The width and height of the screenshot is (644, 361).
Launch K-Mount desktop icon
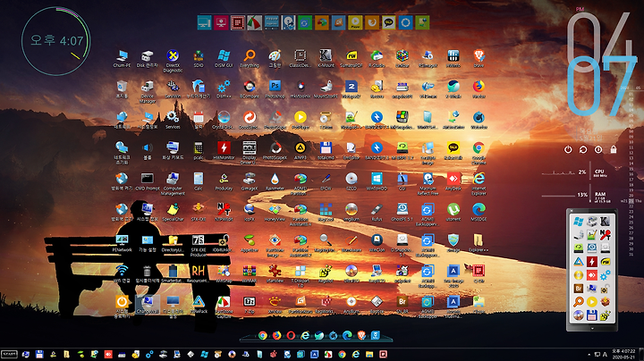pos(326,58)
